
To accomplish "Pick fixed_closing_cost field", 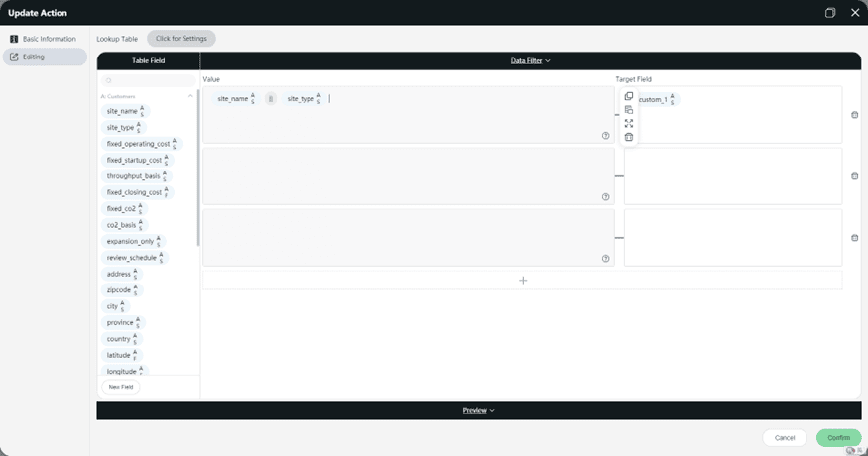I will (137, 192).
